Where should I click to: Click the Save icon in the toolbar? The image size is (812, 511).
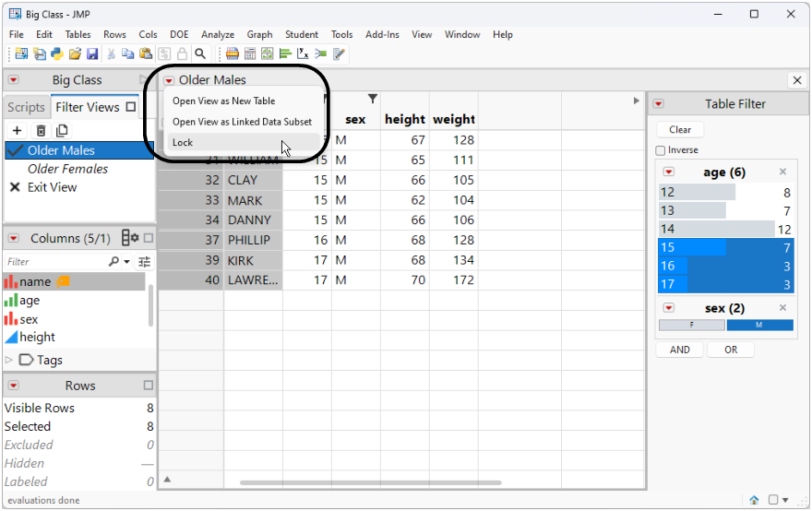pos(92,54)
